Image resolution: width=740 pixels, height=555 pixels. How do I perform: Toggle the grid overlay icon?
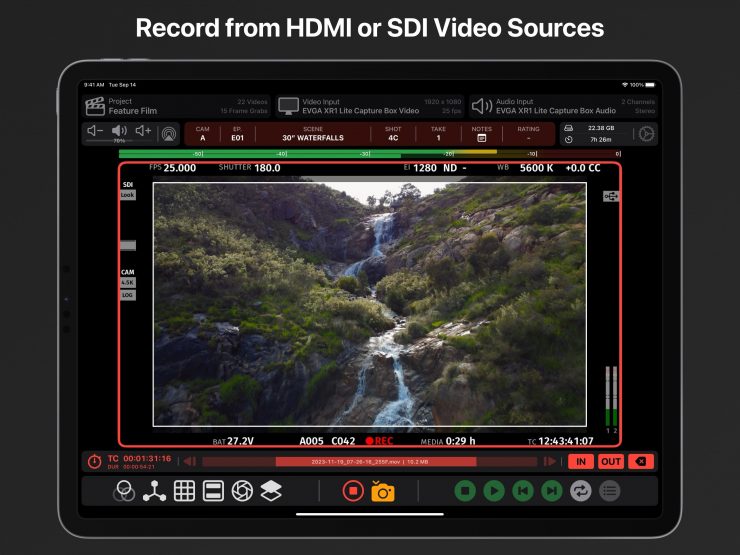[x=184, y=491]
